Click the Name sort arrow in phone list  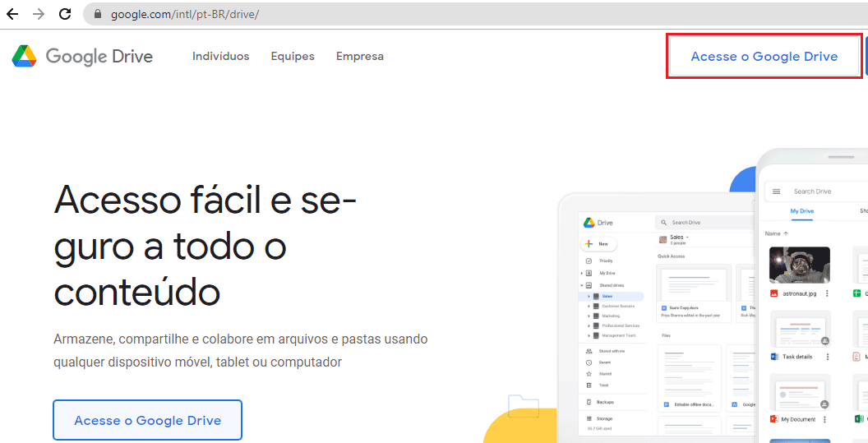786,233
